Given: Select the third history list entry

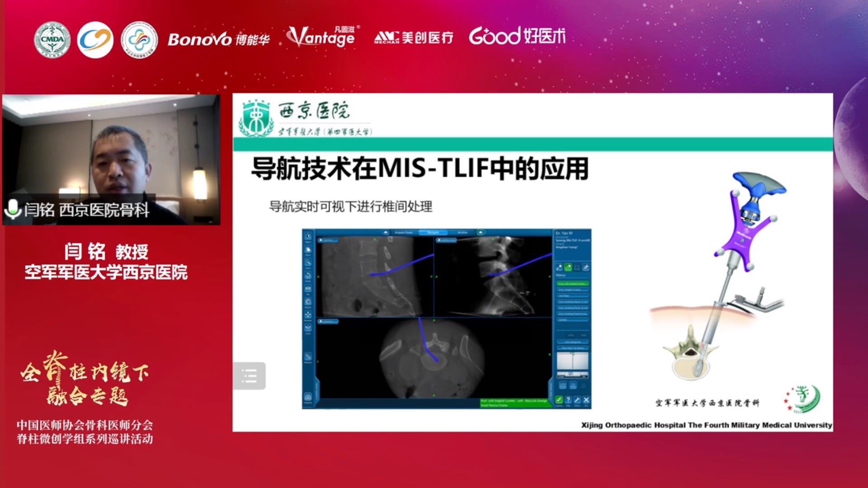Looking at the screenshot, I should coord(573,296).
